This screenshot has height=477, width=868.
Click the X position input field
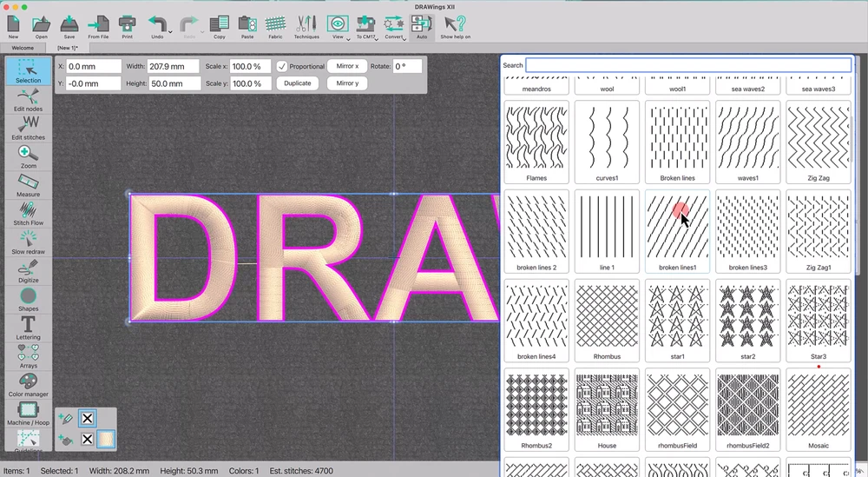tap(94, 67)
